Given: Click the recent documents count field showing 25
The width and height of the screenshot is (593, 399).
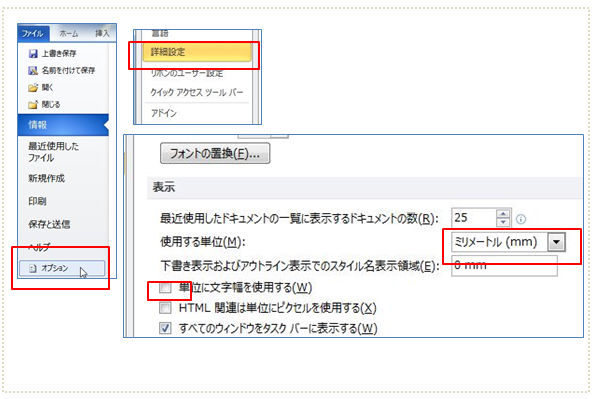Looking at the screenshot, I should pyautogui.click(x=473, y=218).
